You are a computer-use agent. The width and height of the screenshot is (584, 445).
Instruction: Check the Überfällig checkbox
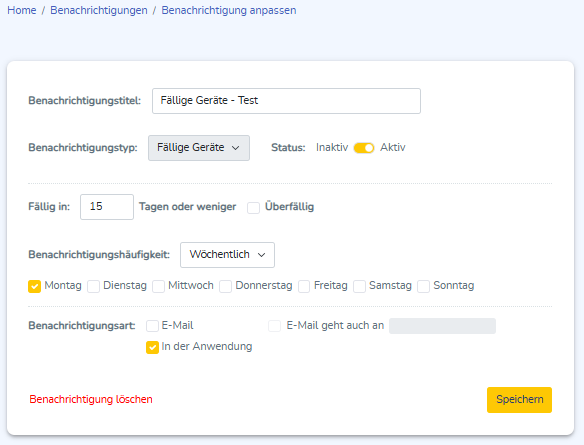(x=254, y=207)
